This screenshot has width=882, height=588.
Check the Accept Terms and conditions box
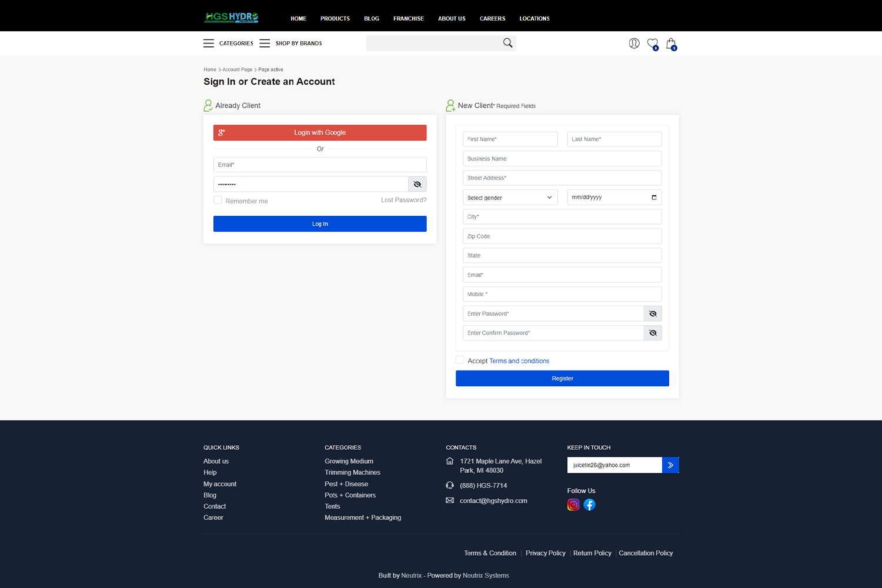coord(460,360)
